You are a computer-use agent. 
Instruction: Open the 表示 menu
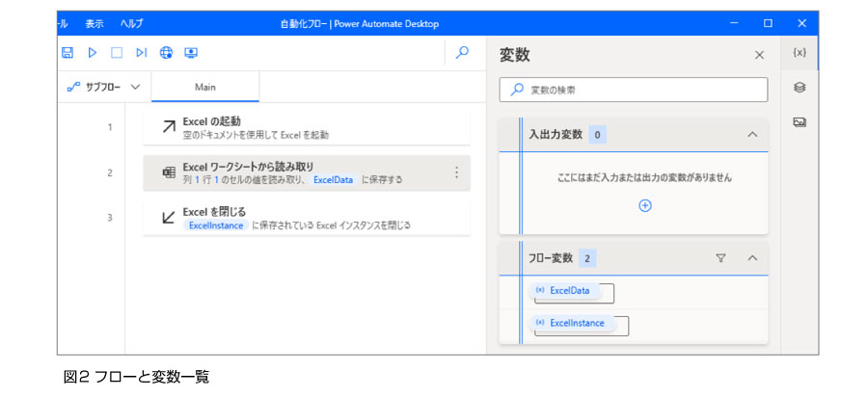[x=95, y=24]
